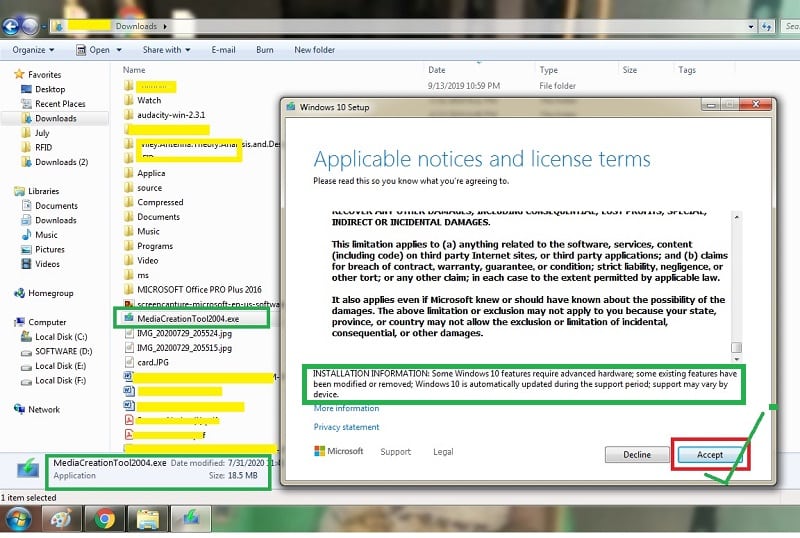This screenshot has width=800, height=538.
Task: Select Recent Places in Favorites
Action: pyautogui.click(x=60, y=104)
